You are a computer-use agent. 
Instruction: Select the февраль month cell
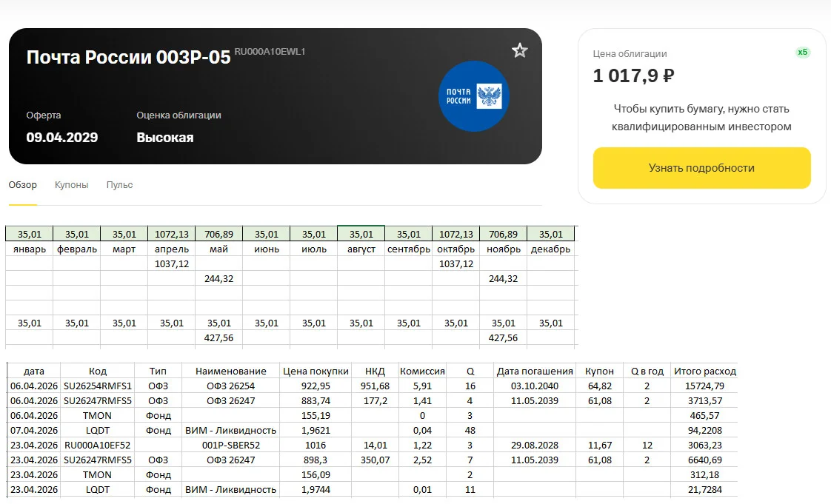pos(77,249)
